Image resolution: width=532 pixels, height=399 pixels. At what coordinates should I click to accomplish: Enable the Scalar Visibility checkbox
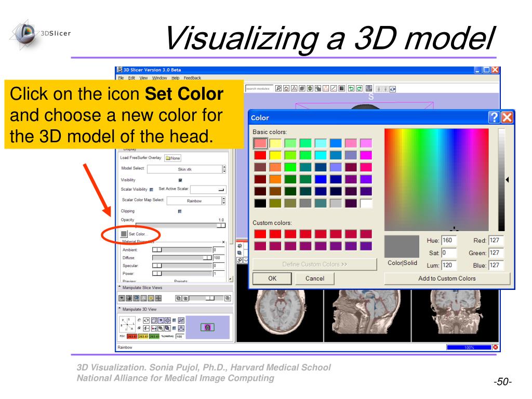coord(151,189)
